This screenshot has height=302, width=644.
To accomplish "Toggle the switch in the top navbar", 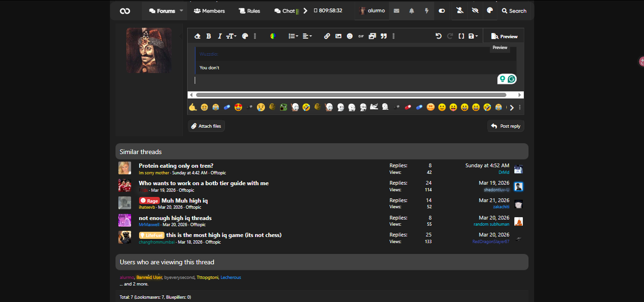I will pyautogui.click(x=442, y=11).
